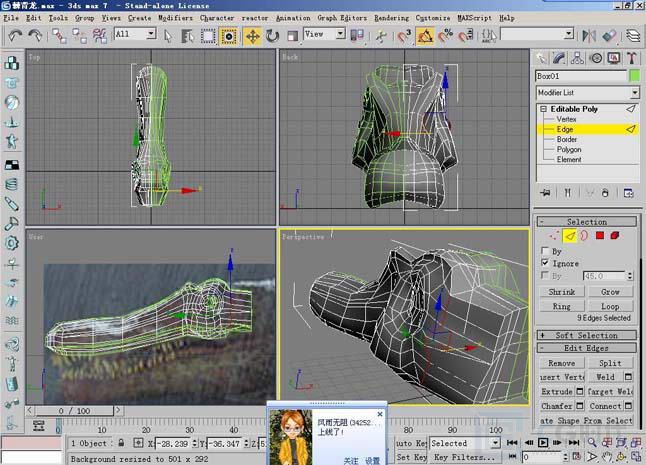Open the Hierarchy command panel tab
Viewport: 646px width, 465px height.
577,58
